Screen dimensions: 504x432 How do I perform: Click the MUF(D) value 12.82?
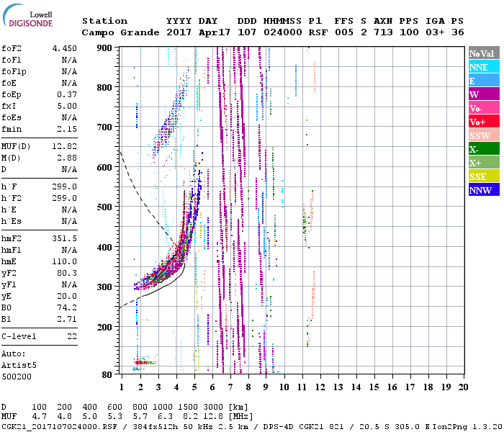(64, 147)
